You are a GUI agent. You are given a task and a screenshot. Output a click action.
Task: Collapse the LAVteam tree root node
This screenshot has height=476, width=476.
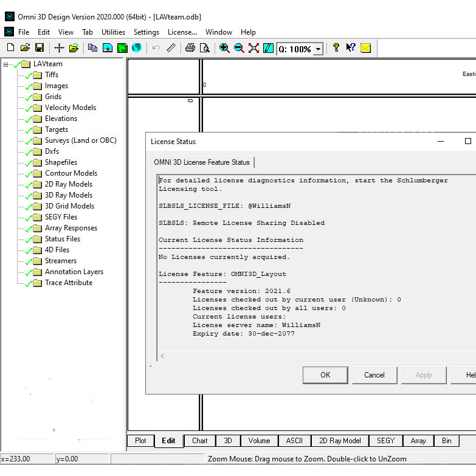[x=6, y=64]
